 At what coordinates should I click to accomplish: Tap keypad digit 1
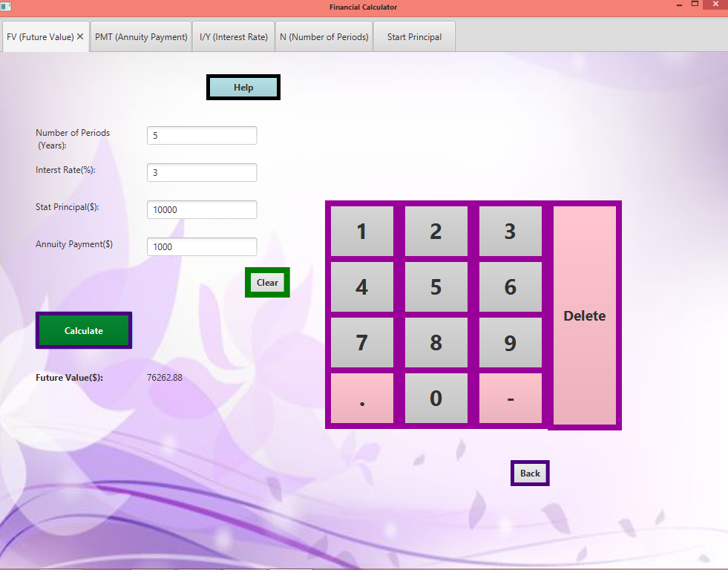click(x=361, y=231)
